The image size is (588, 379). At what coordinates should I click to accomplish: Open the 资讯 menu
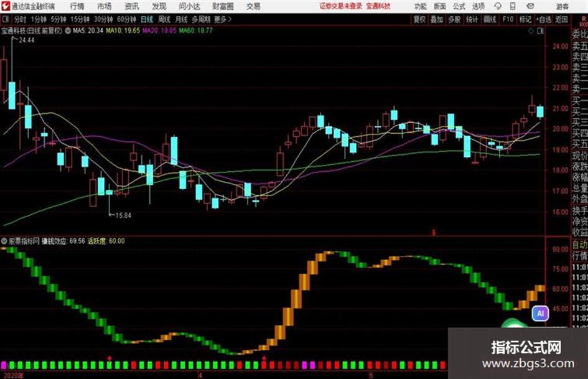(x=132, y=6)
